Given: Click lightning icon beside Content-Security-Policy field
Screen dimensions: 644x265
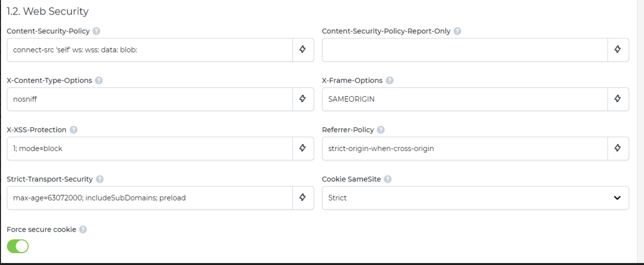Looking at the screenshot, I should click(303, 49).
